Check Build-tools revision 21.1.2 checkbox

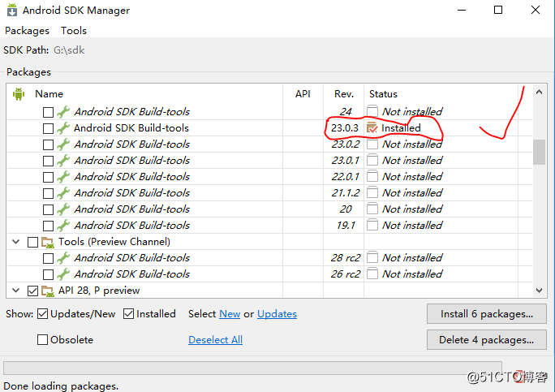coord(48,193)
